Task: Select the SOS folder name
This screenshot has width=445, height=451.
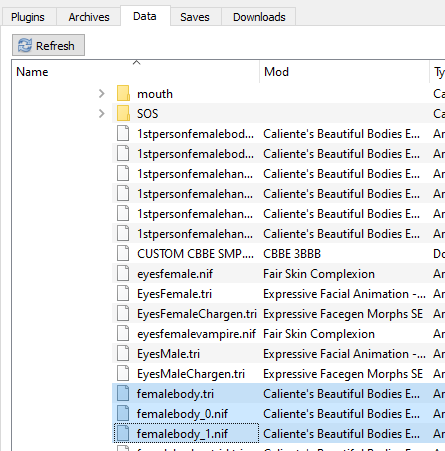Action: pyautogui.click(x=148, y=114)
